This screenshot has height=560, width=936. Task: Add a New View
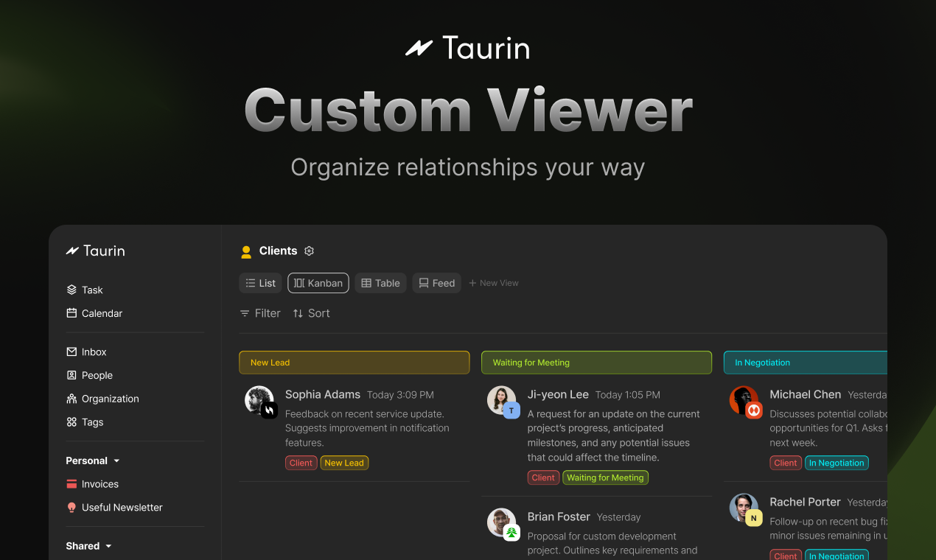tap(494, 283)
